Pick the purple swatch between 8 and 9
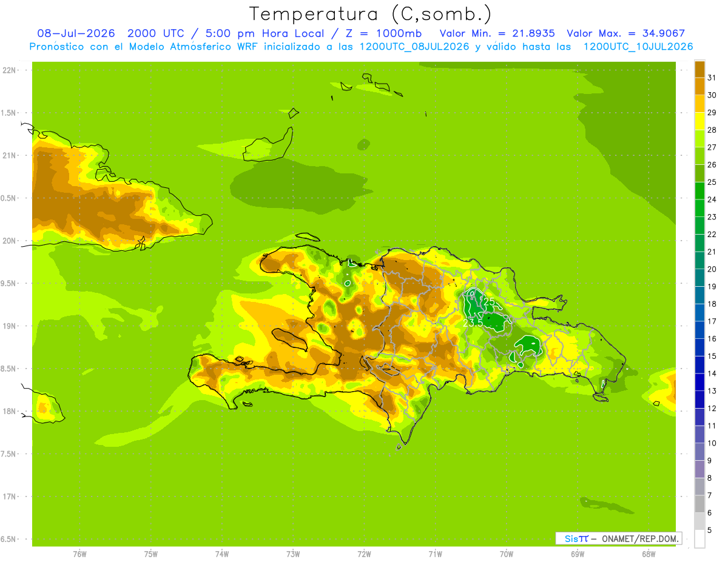This screenshot has width=728, height=562. click(x=699, y=469)
